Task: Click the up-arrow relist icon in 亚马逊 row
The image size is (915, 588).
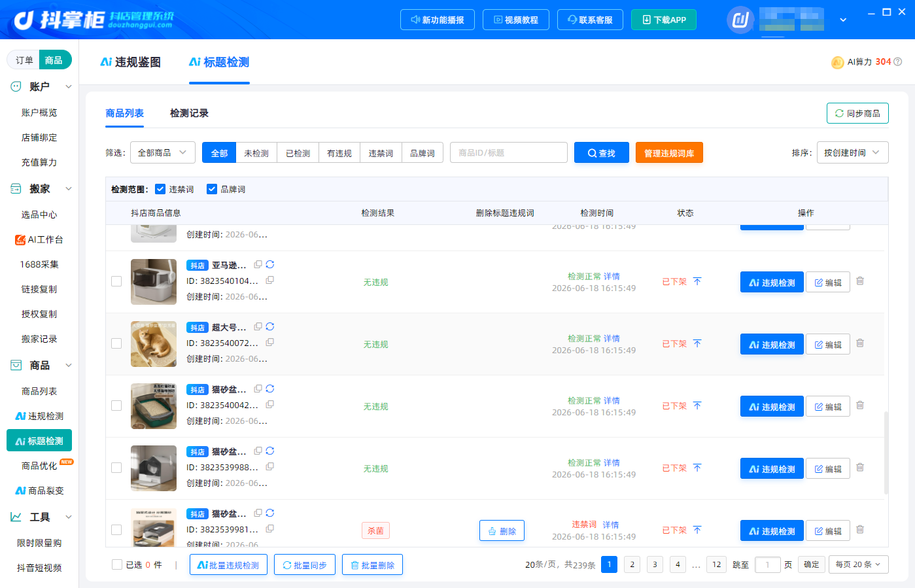Action: pos(697,281)
